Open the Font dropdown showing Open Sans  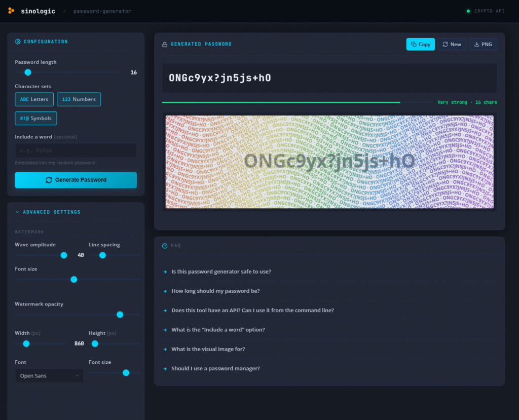pos(49,375)
